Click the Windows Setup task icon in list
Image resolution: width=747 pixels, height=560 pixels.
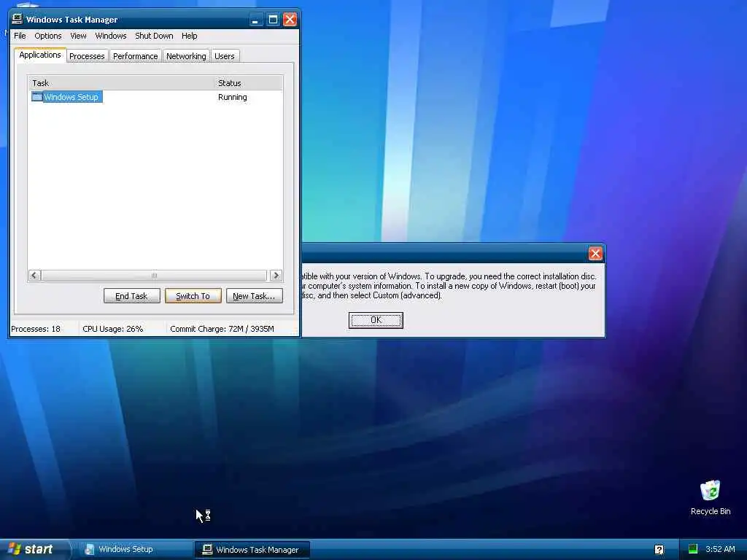36,97
